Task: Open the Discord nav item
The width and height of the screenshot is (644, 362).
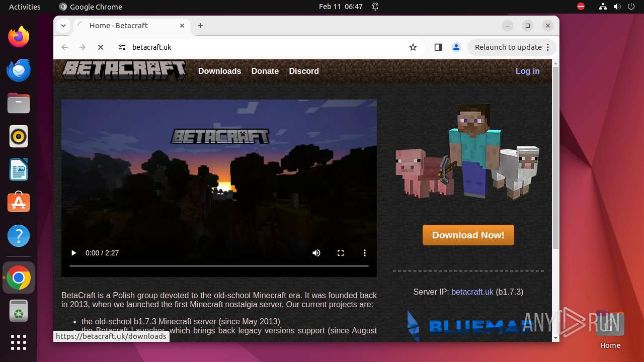Action: click(304, 71)
